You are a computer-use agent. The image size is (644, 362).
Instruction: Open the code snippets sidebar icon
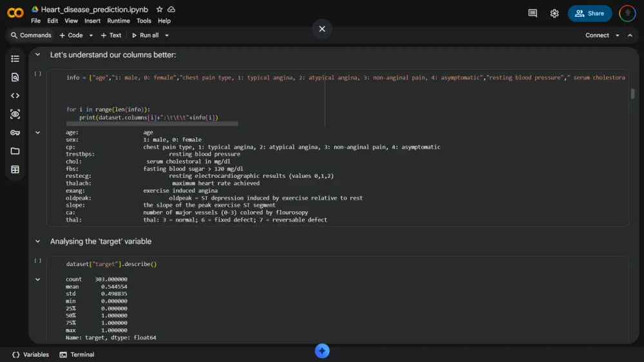pyautogui.click(x=15, y=96)
